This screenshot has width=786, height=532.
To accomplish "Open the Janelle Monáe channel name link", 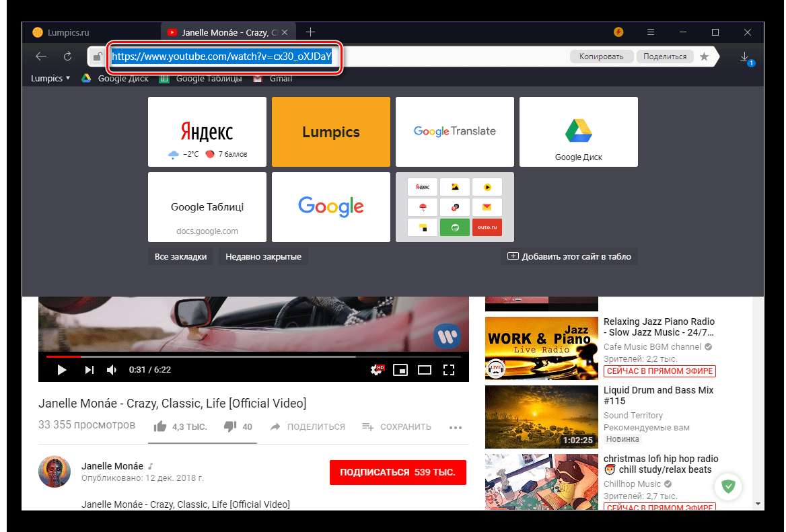I will 112,466.
